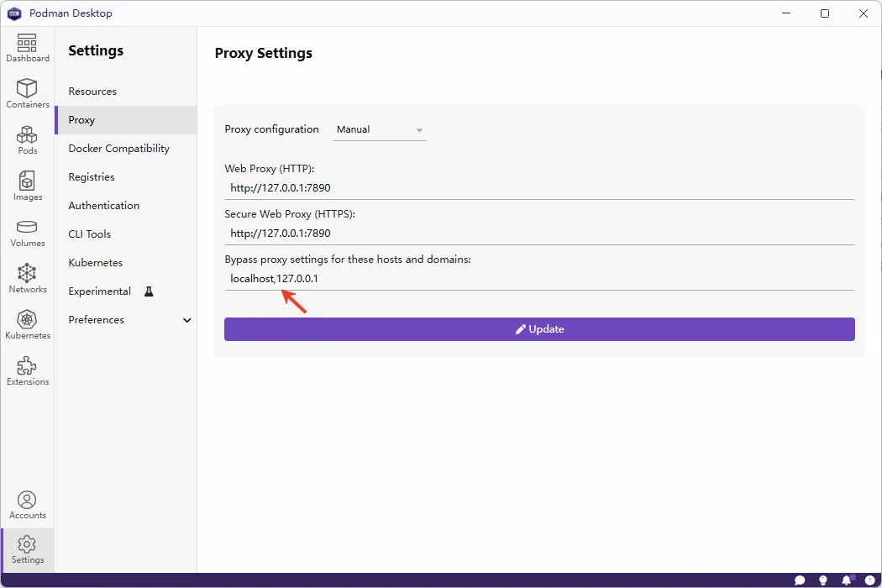Image resolution: width=882 pixels, height=588 pixels.
Task: Open the Volumes page
Action: click(x=27, y=232)
